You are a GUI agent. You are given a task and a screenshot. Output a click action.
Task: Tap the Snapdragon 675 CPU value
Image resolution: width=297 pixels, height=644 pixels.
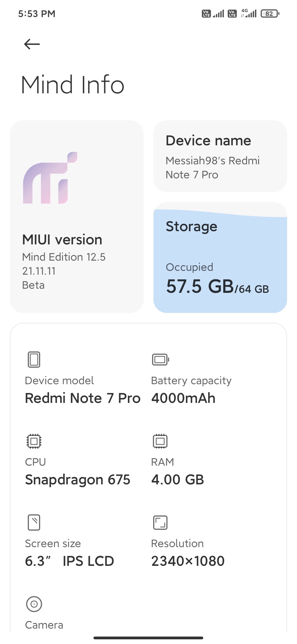click(78, 480)
